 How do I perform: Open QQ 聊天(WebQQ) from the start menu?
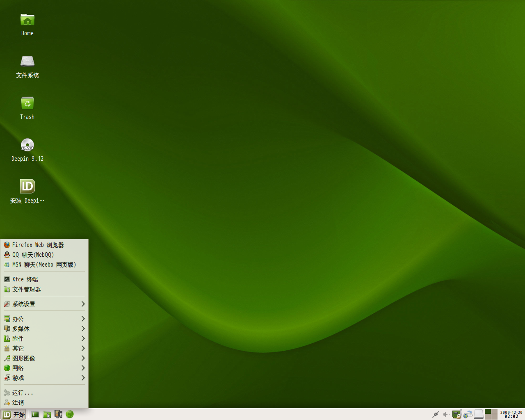point(44,255)
